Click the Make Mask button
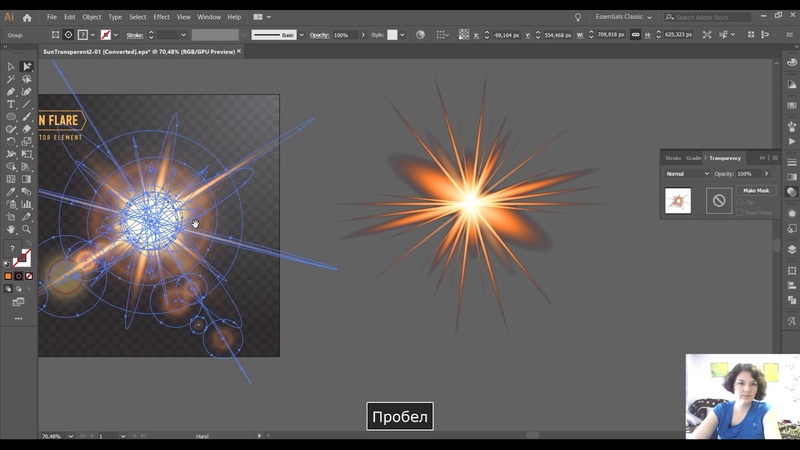800x450 pixels. click(755, 190)
